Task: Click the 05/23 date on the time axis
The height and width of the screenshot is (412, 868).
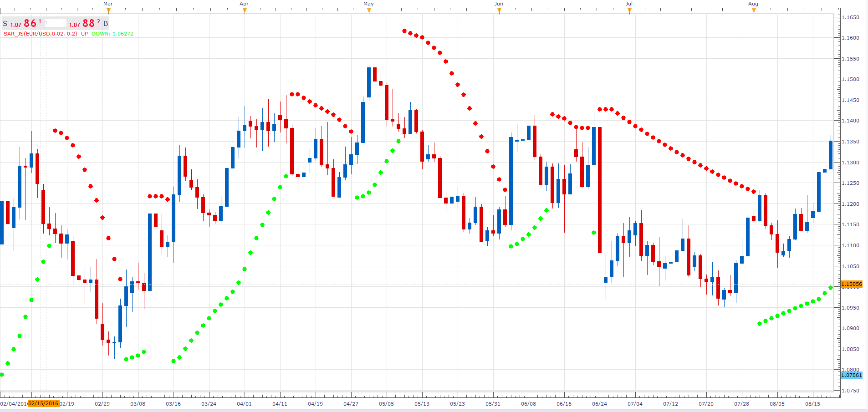Action: (457, 404)
